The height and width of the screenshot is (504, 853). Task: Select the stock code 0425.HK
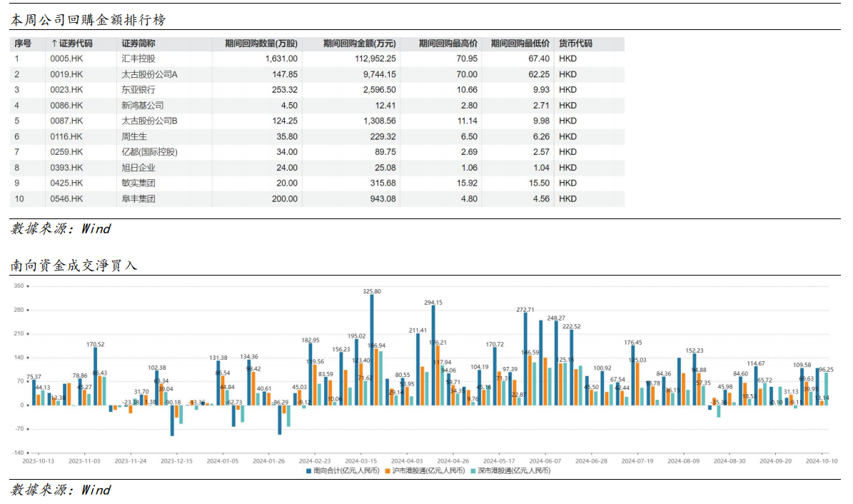coord(66,183)
